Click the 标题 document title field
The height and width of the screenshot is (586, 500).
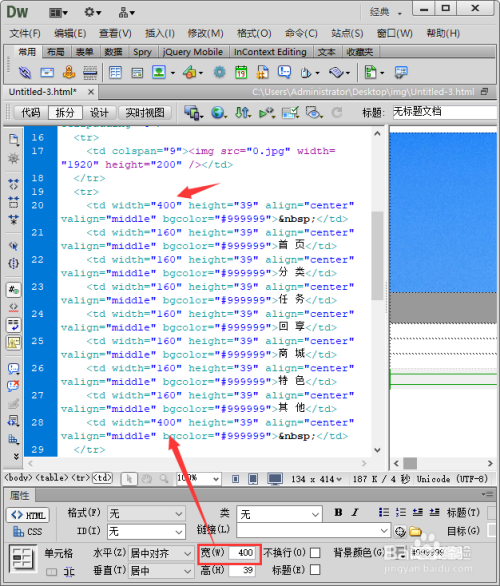[445, 112]
